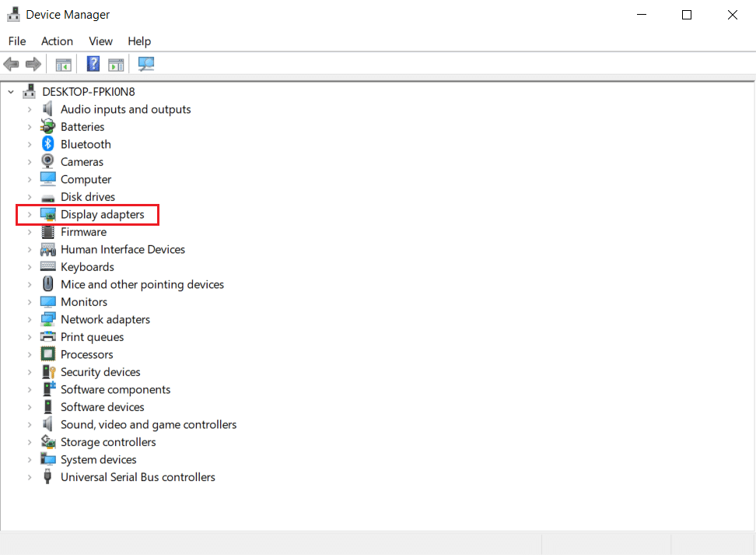
Task: Open the Action menu
Action: click(57, 41)
